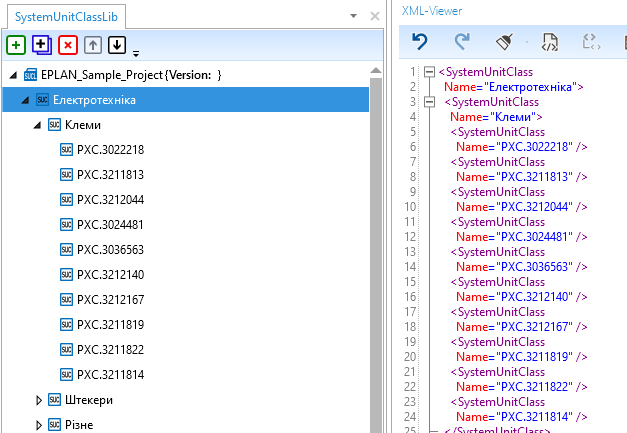Click the move down arrow icon
This screenshot has height=433, width=627.
coord(117,45)
